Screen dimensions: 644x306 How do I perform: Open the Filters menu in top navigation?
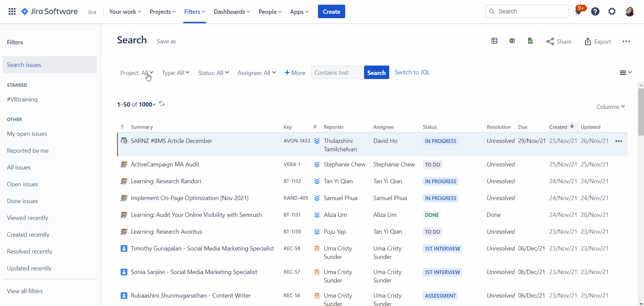[x=195, y=12]
